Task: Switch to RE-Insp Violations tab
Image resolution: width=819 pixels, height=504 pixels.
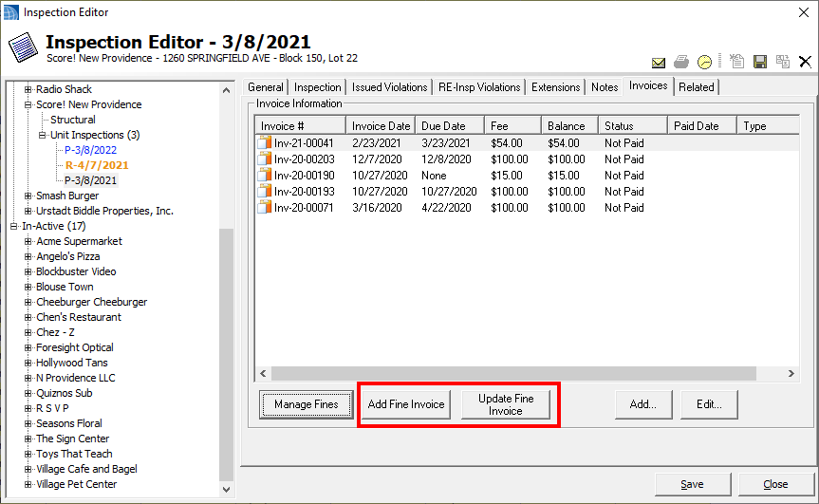Action: click(x=479, y=87)
